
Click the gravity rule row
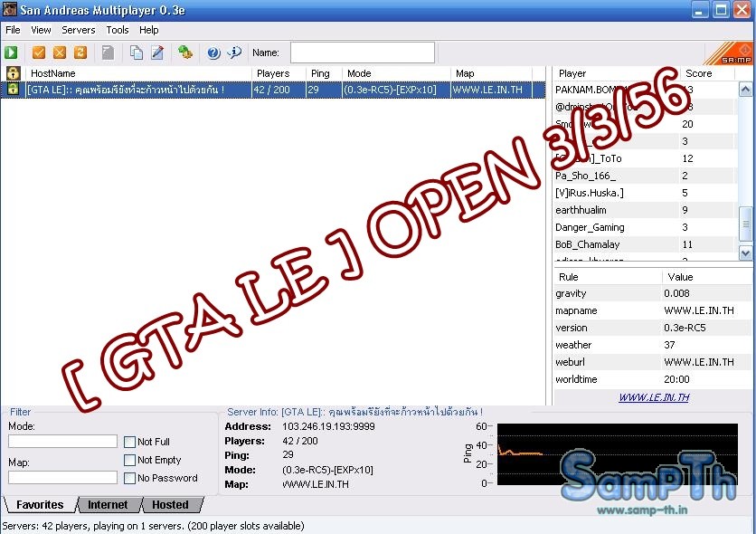[x=653, y=293]
